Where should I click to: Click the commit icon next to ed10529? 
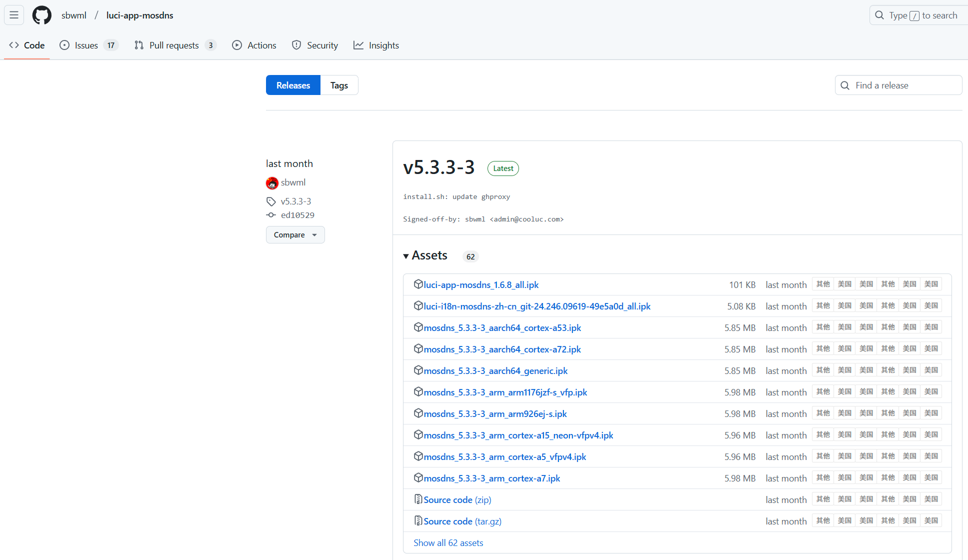pos(271,215)
